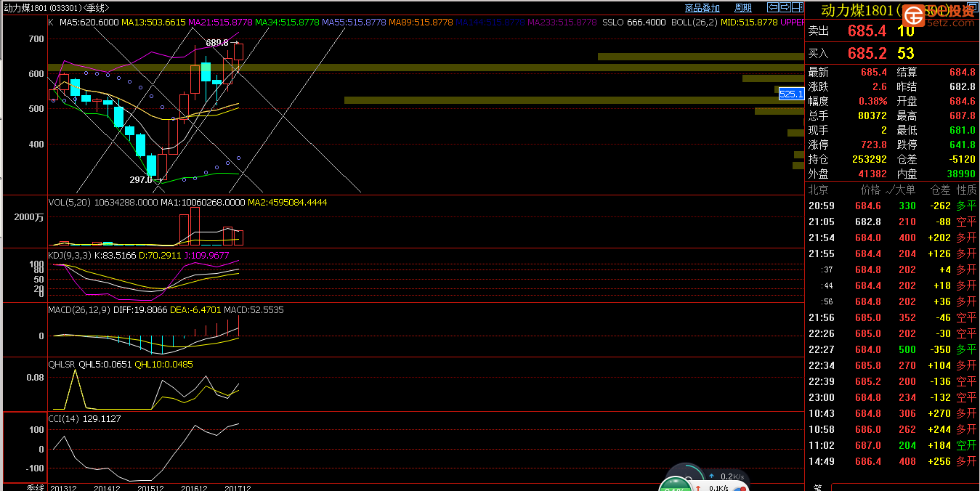This screenshot has width=980, height=491.
Task: Click the CCI(14) indicator label
Action: [64, 419]
